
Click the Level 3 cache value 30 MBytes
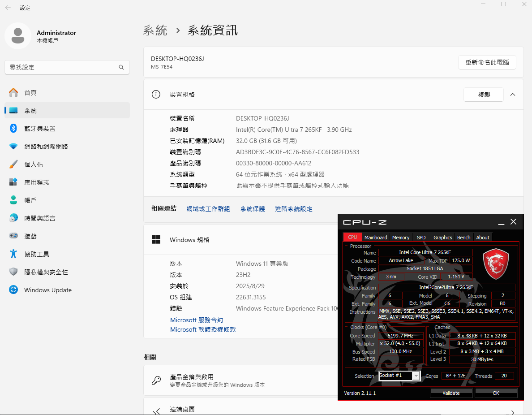[482, 359]
